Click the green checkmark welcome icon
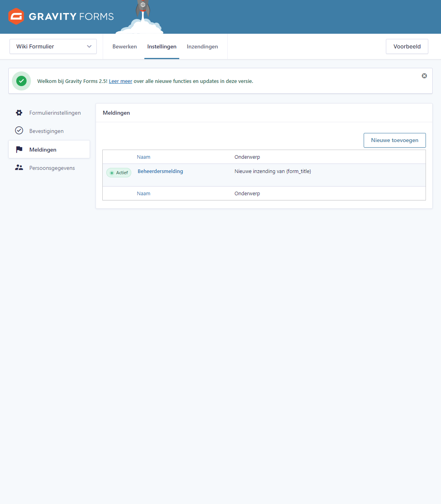The width and height of the screenshot is (441, 504). pos(21,81)
